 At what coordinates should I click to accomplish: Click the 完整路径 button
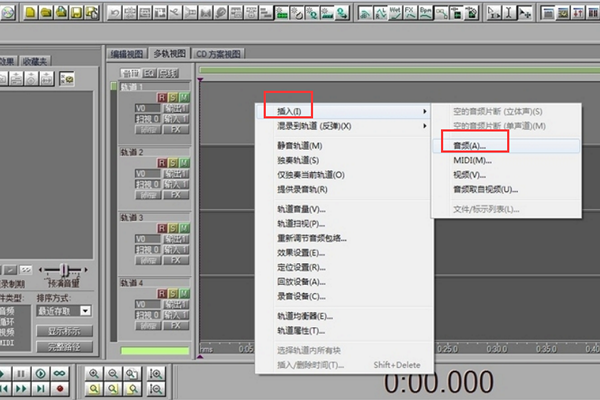(65, 347)
